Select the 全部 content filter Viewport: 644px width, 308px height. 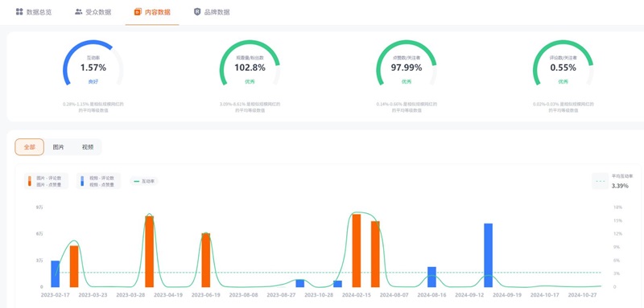pyautogui.click(x=29, y=147)
